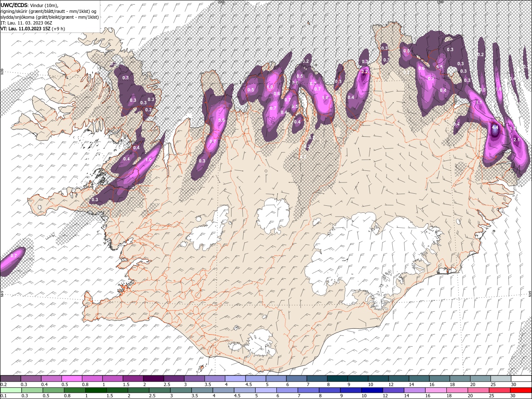
Task: Select the grey-teal 16 snow legend swatch
Action: pos(439,379)
